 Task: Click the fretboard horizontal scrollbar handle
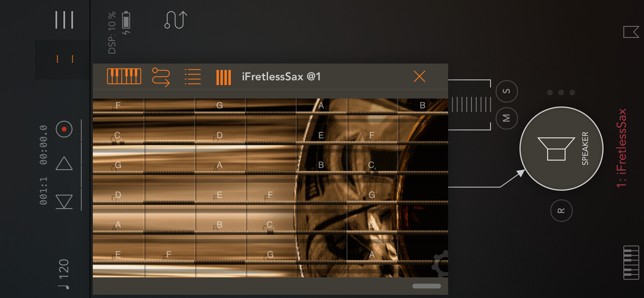pos(426,286)
